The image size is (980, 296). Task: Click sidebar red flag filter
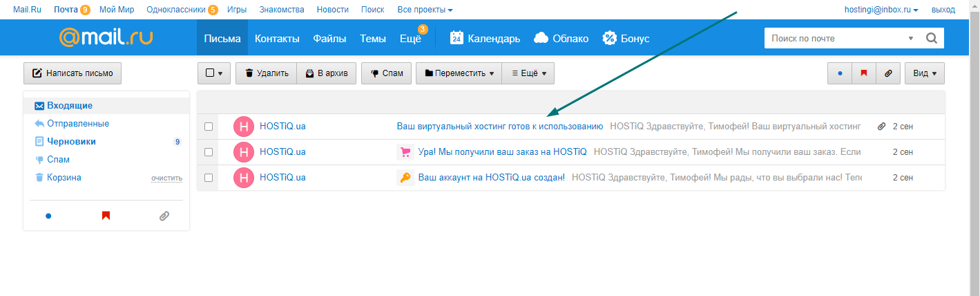coord(106,216)
